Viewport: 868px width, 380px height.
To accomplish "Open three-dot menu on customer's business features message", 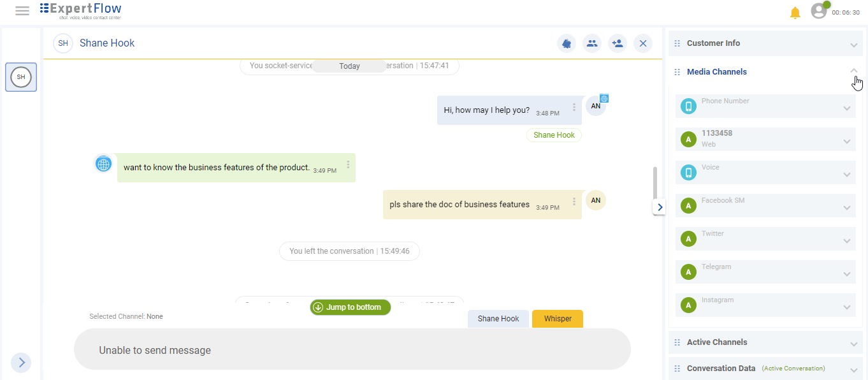I will pos(348,165).
